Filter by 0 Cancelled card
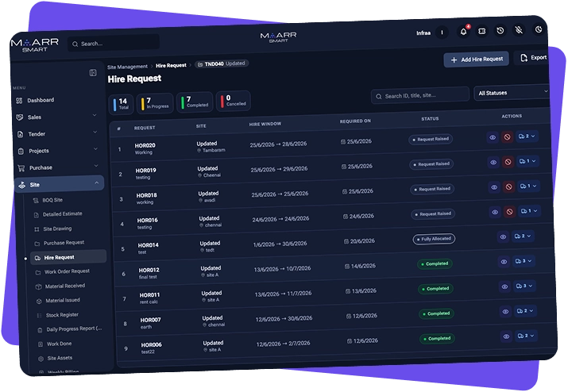The image size is (568, 392). 234,101
